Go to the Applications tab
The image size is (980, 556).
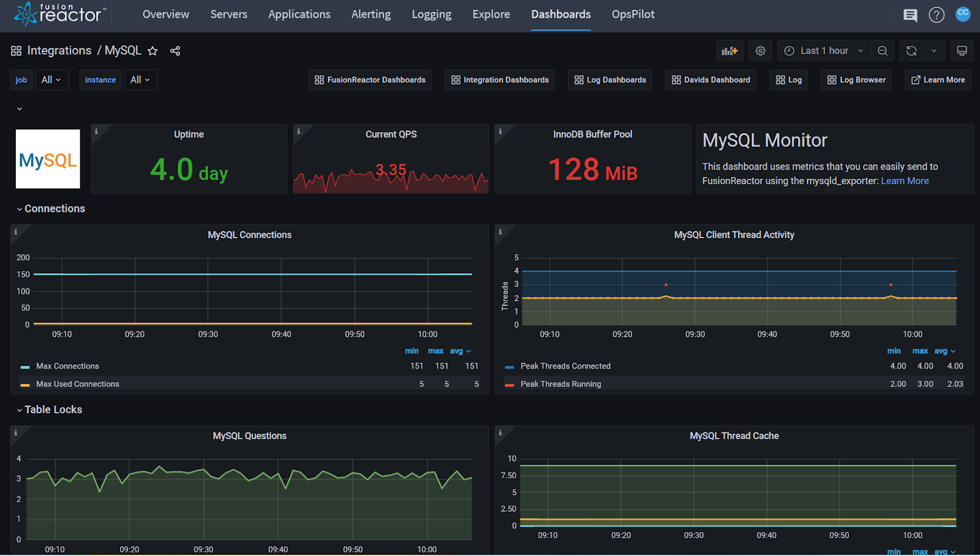(300, 15)
